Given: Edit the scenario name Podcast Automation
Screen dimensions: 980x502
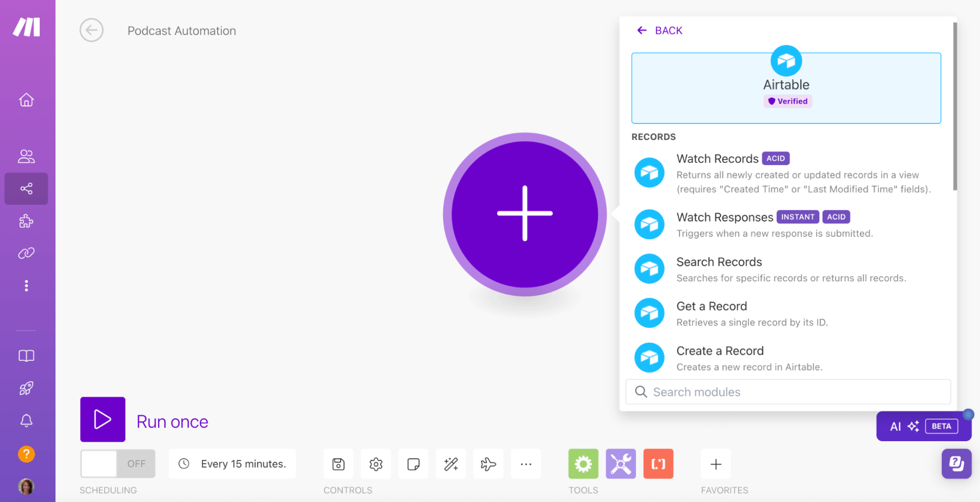Looking at the screenshot, I should tap(182, 31).
